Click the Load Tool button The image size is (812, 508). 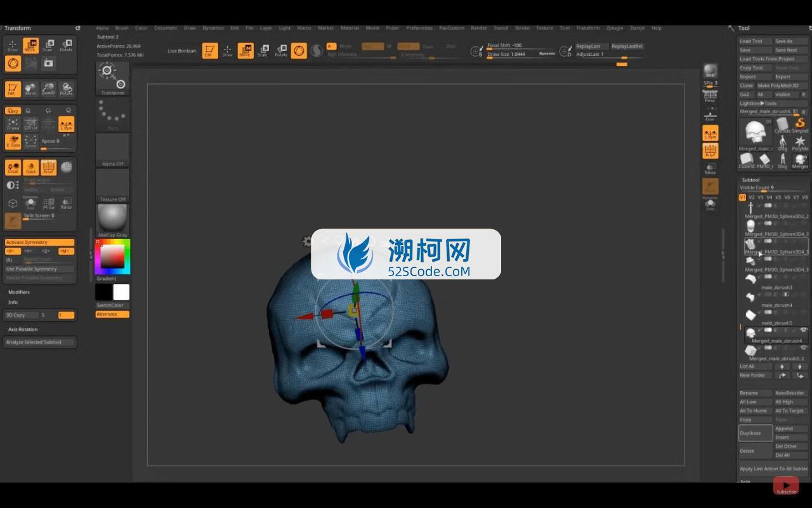pyautogui.click(x=755, y=41)
